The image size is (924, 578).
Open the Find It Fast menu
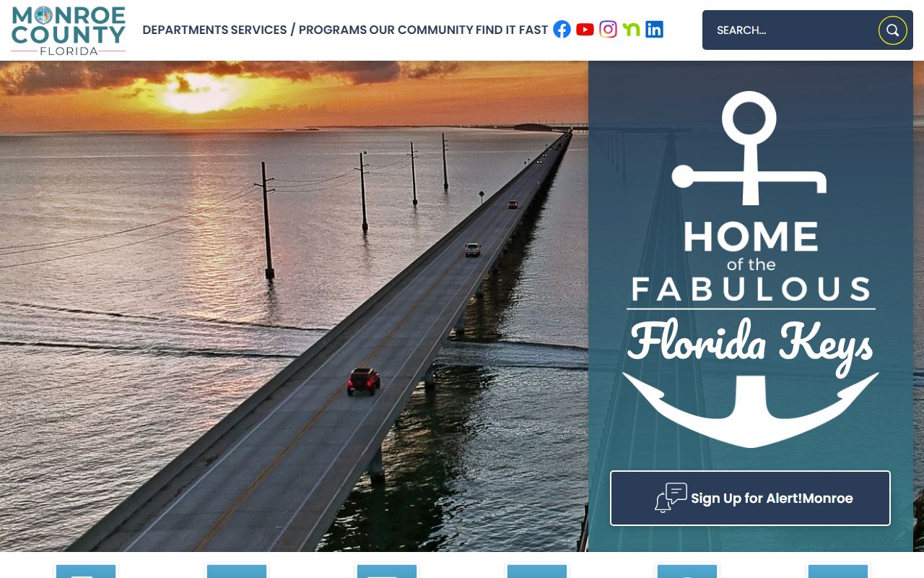tap(512, 30)
